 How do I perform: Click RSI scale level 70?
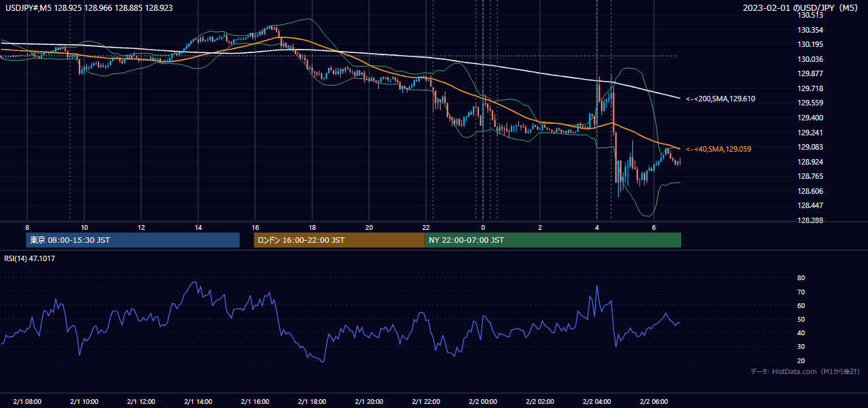pos(801,292)
